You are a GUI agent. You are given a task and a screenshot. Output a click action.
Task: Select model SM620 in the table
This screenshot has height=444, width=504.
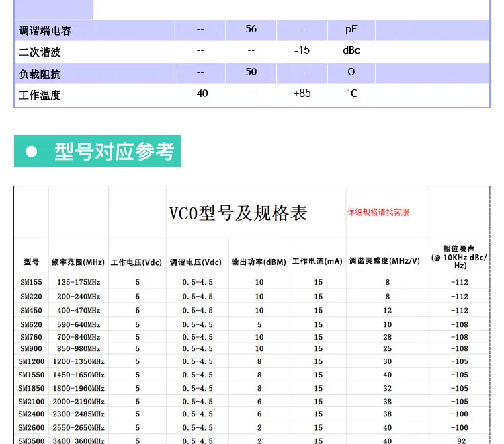pyautogui.click(x=31, y=325)
